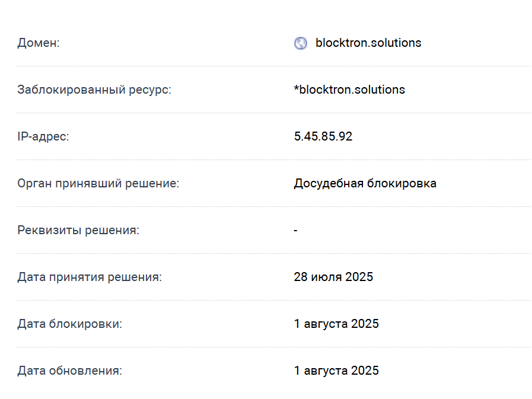Click the "Досудебная блокировка" value
532x399 pixels.
(365, 184)
